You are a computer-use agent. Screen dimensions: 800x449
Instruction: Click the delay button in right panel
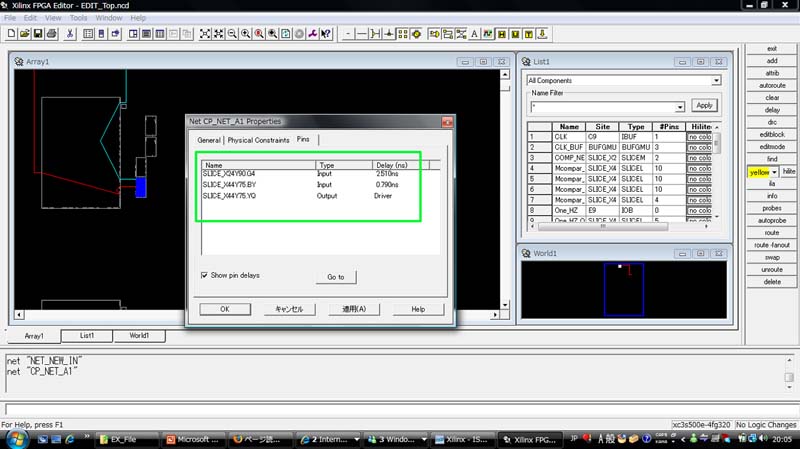coord(772,110)
